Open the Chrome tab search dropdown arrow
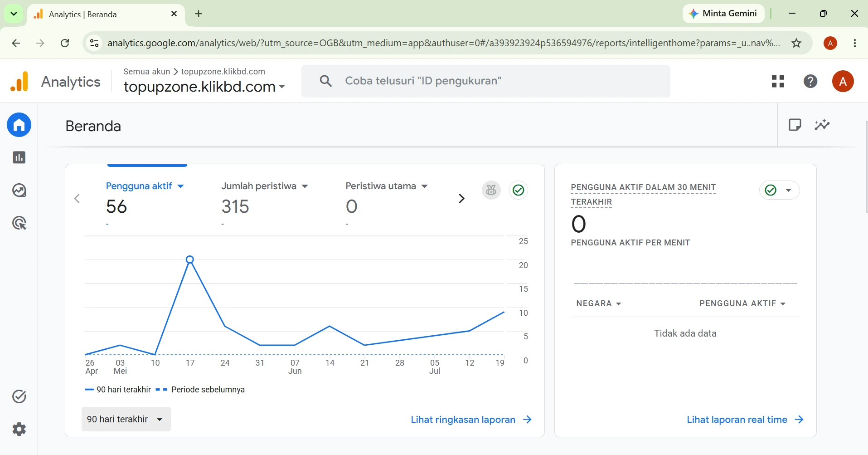 pos(14,14)
